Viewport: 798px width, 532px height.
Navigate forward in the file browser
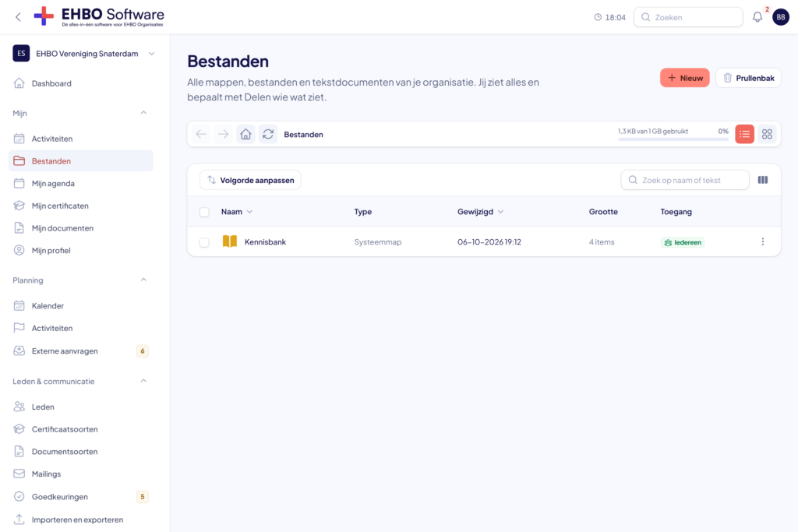pyautogui.click(x=224, y=134)
